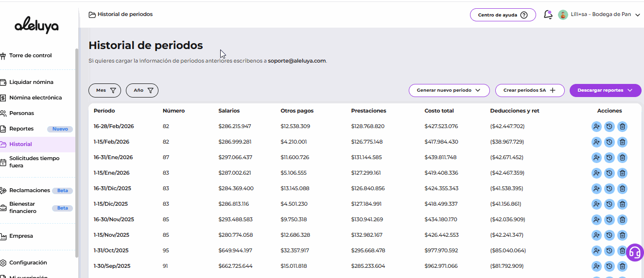Click the Centro de ayuda button
Image resolution: width=644 pixels, height=278 pixels.
503,15
